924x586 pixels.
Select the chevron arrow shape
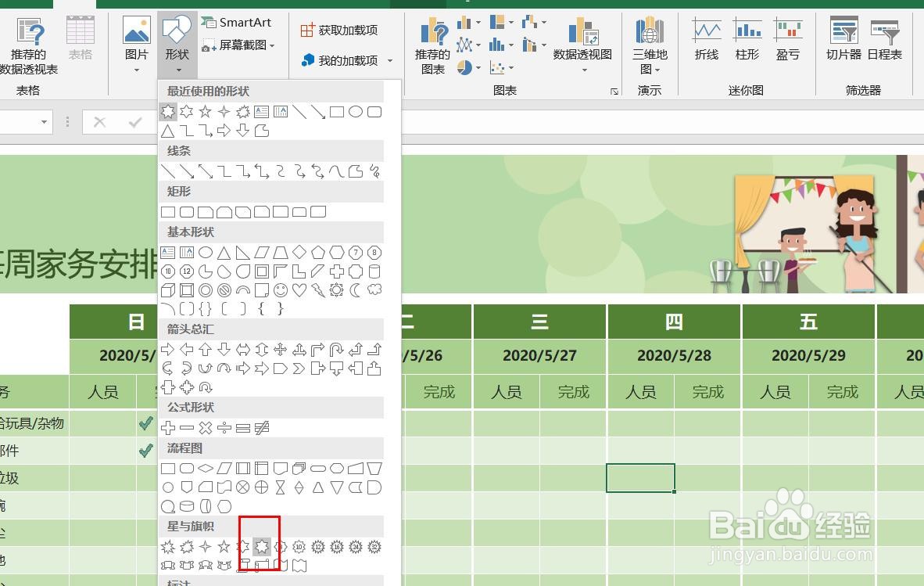(299, 369)
